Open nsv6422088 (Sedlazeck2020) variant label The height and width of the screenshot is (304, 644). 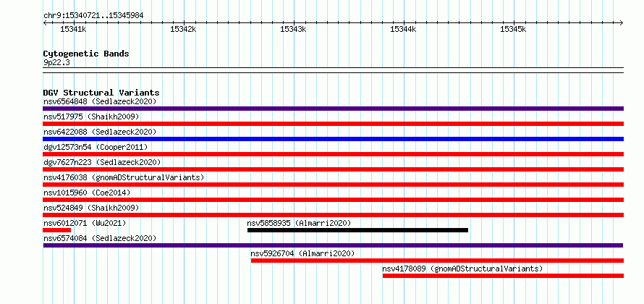[x=100, y=132]
